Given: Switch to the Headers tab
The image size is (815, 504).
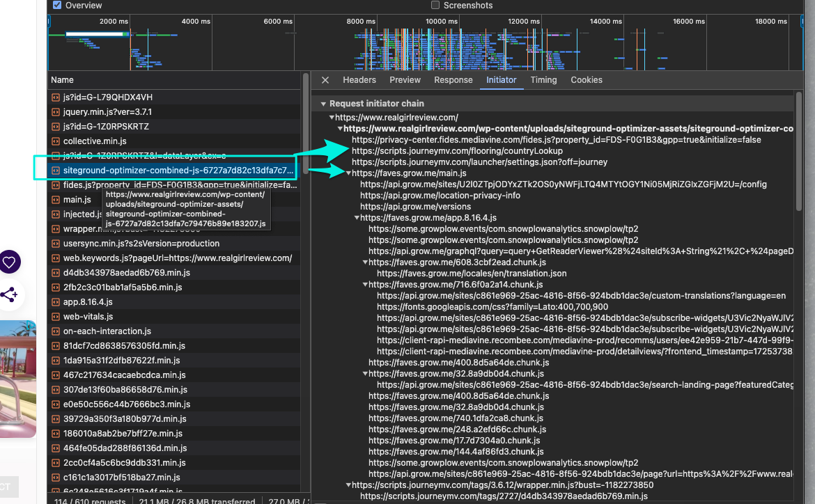Looking at the screenshot, I should pyautogui.click(x=359, y=80).
